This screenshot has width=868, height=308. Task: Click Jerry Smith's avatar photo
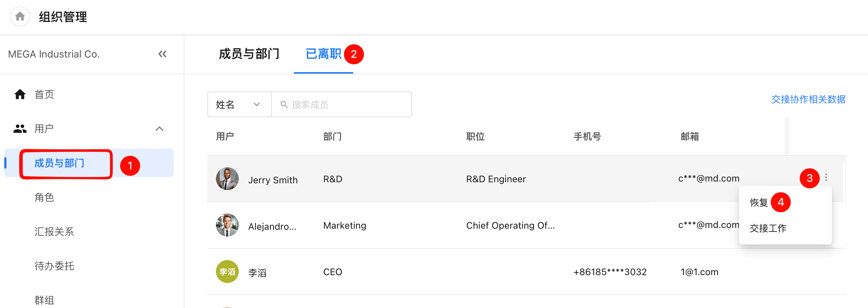tap(227, 179)
